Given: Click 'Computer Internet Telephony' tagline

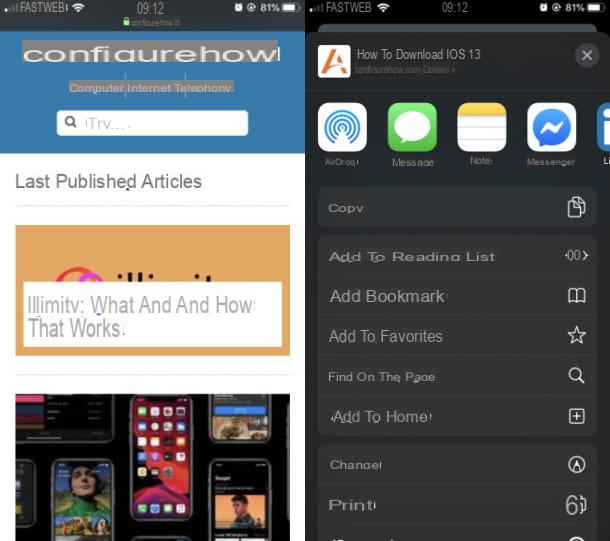Looking at the screenshot, I should point(151,88).
